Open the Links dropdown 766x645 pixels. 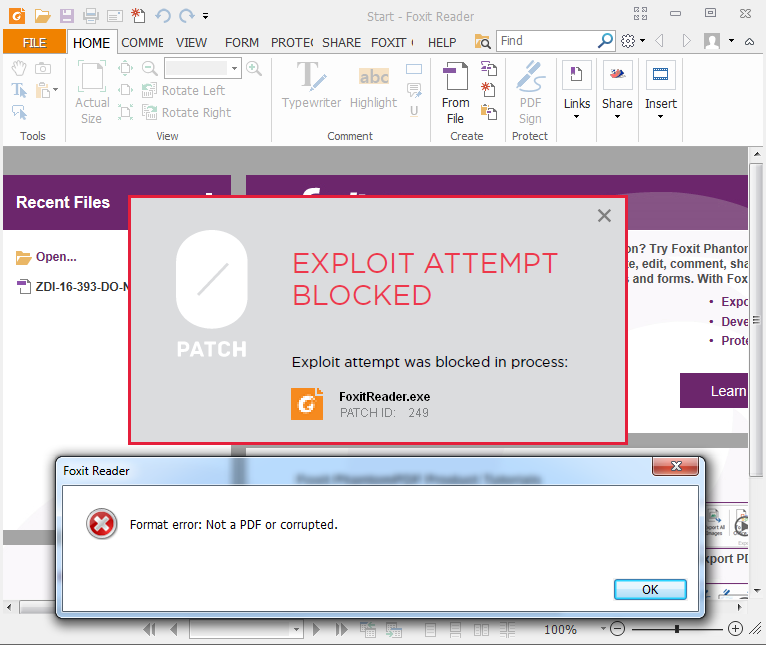click(x=577, y=90)
